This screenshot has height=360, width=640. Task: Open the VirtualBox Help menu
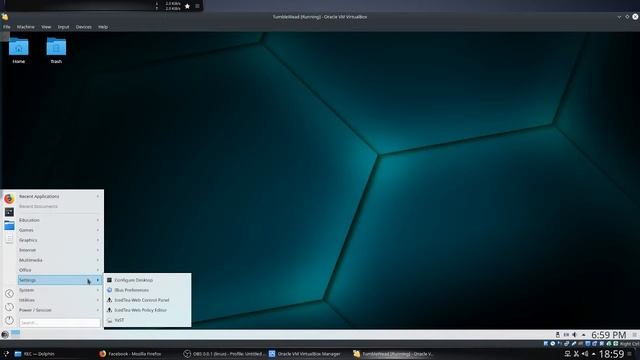click(103, 27)
